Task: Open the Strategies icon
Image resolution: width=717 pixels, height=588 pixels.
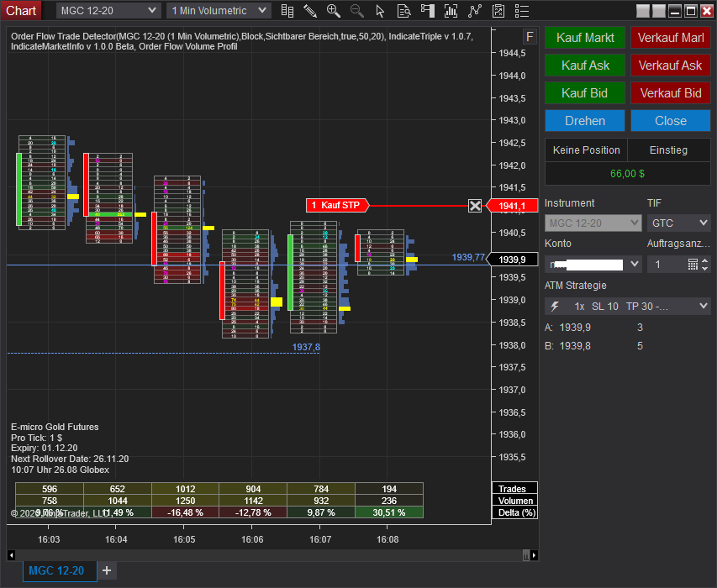Action: pos(475,11)
